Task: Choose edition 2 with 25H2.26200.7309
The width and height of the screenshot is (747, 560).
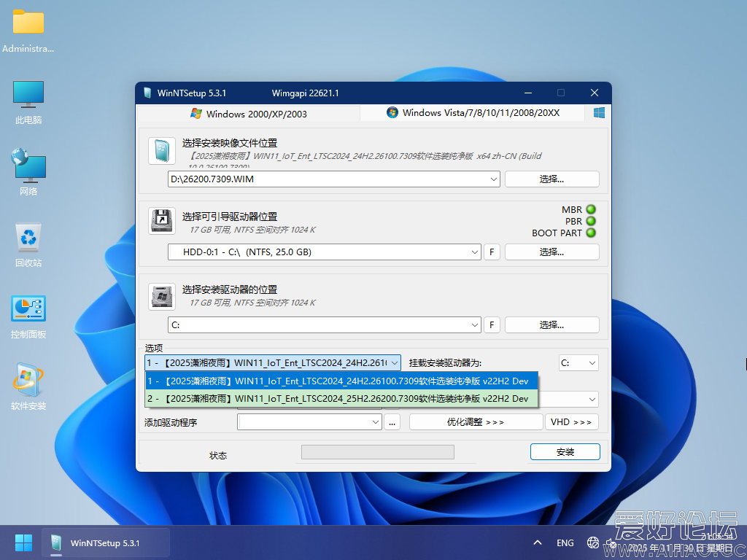Action: click(341, 399)
